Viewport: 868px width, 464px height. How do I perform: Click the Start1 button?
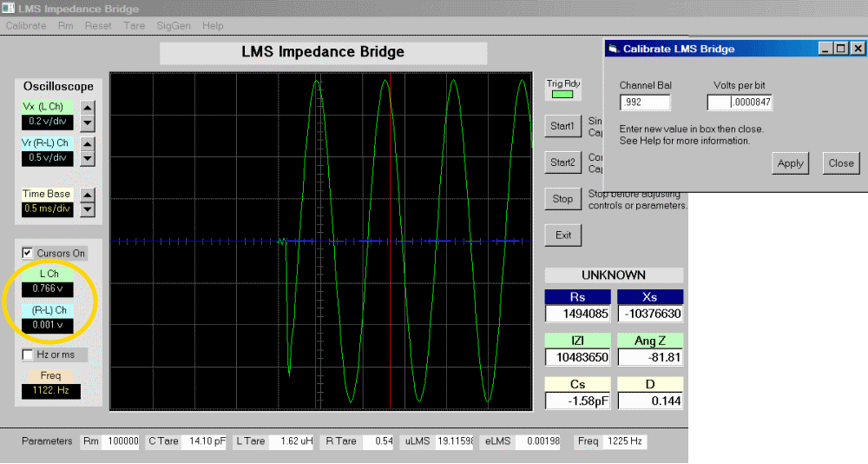(x=562, y=126)
